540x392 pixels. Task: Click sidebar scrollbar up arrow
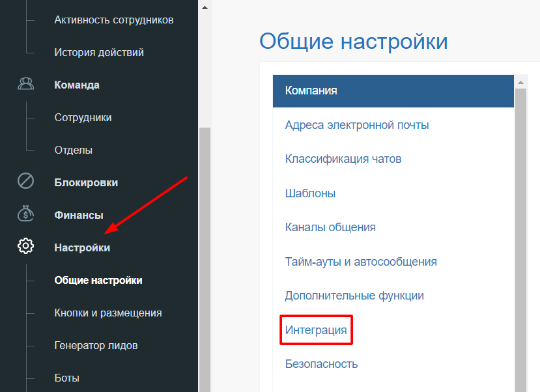coord(205,8)
